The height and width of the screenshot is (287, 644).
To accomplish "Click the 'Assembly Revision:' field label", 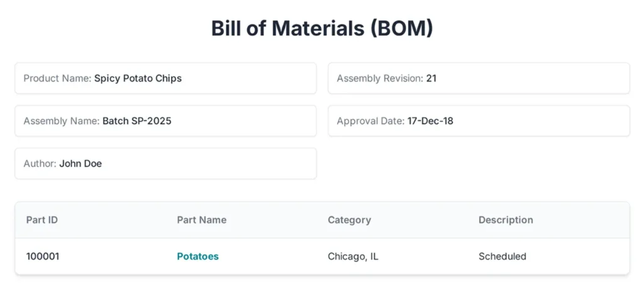I will (x=380, y=79).
